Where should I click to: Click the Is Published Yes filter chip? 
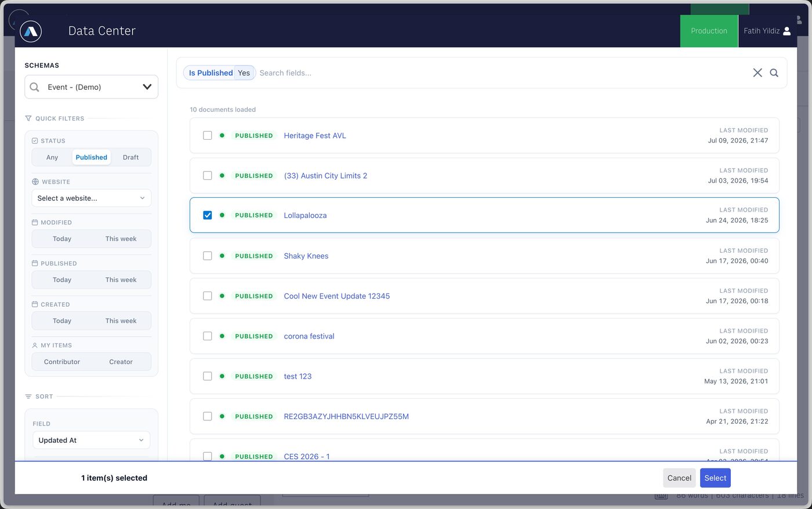[x=219, y=72]
